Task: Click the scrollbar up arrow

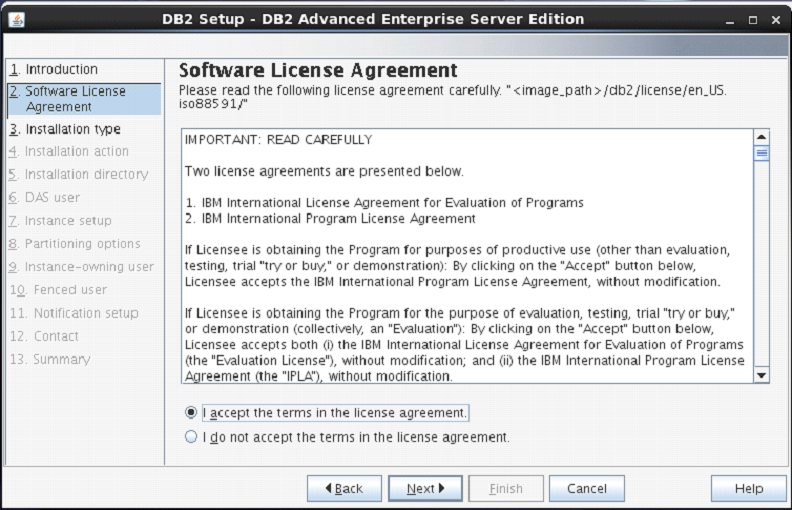Action: (761, 138)
